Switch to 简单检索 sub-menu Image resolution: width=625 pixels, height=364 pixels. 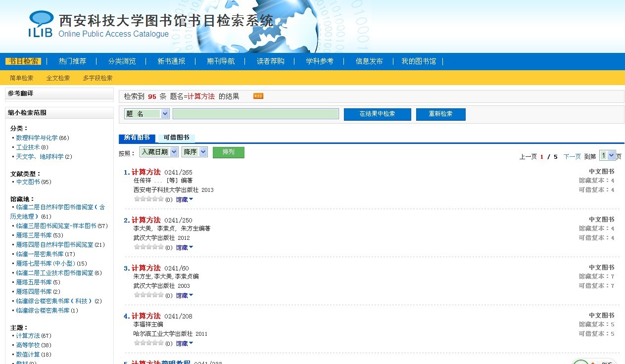pyautogui.click(x=21, y=78)
